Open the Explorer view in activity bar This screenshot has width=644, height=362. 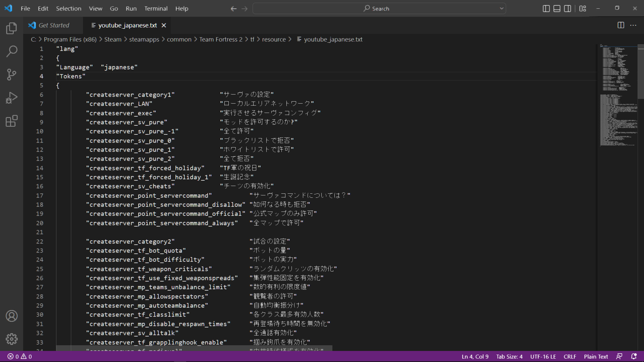click(x=11, y=28)
